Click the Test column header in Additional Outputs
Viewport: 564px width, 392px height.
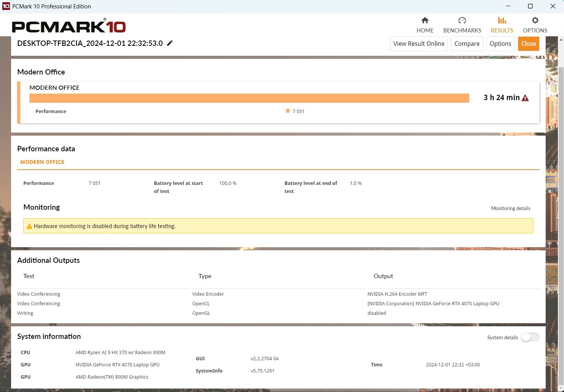click(x=29, y=276)
